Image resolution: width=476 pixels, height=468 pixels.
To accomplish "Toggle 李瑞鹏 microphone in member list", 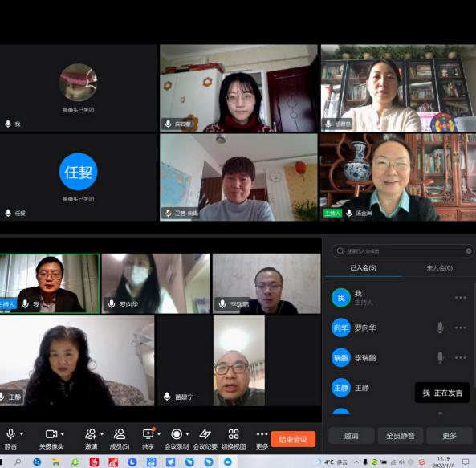I will click(440, 357).
